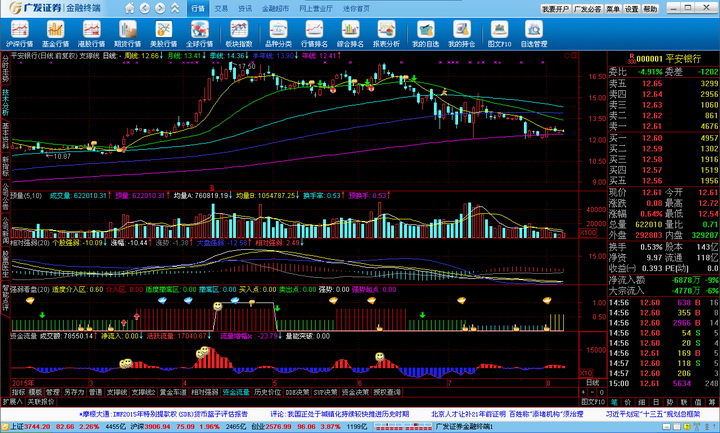Click the 上证 index value 3744.20
Viewport: 720px width, 433px height.
pos(37,427)
